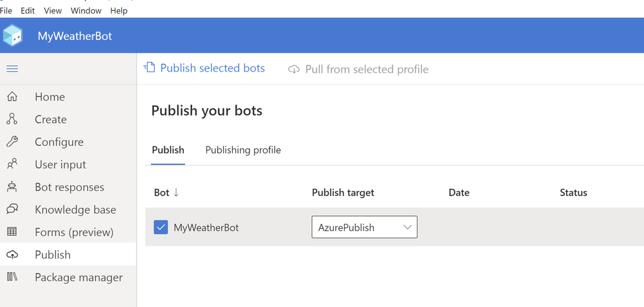Click the User input people icon
This screenshot has height=307, width=644.
pyautogui.click(x=12, y=164)
